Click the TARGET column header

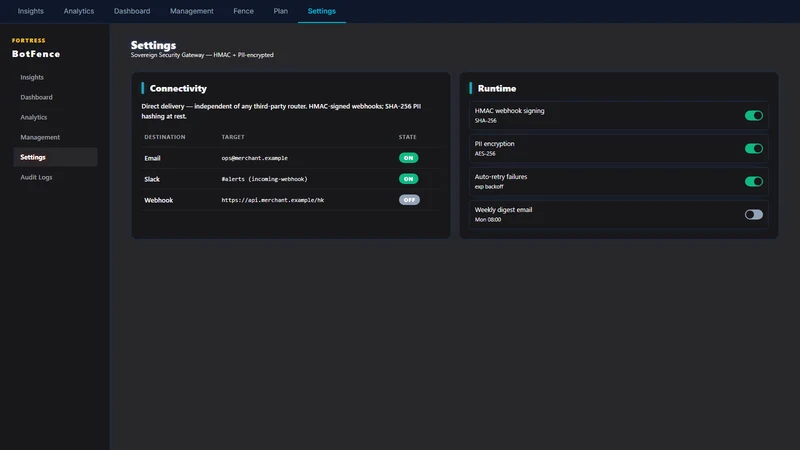pyautogui.click(x=233, y=137)
